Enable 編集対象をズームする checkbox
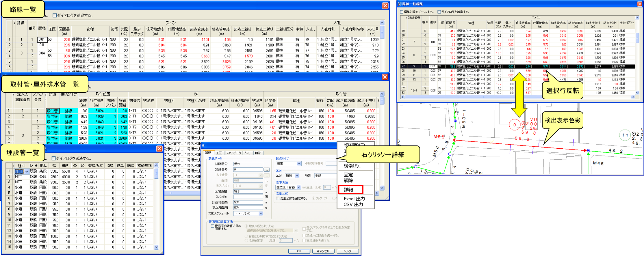The width and height of the screenshot is (644, 256). pos(402,12)
